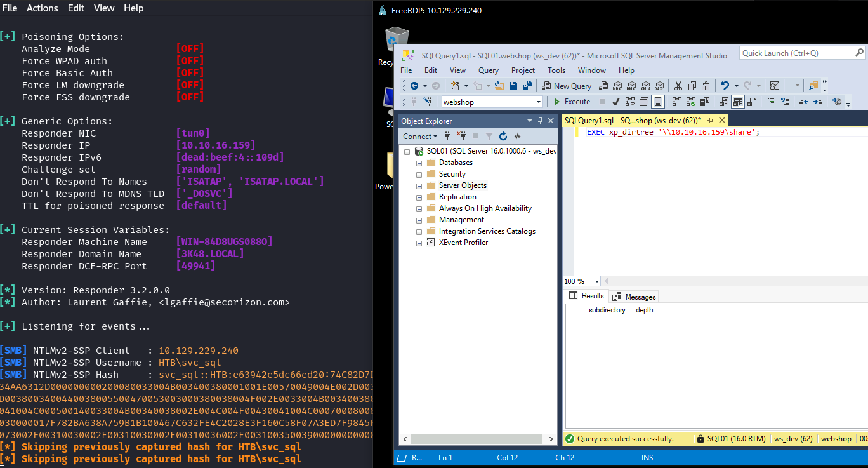
Task: Click the Disconnect icon in Object Explorer
Action: [x=461, y=136]
